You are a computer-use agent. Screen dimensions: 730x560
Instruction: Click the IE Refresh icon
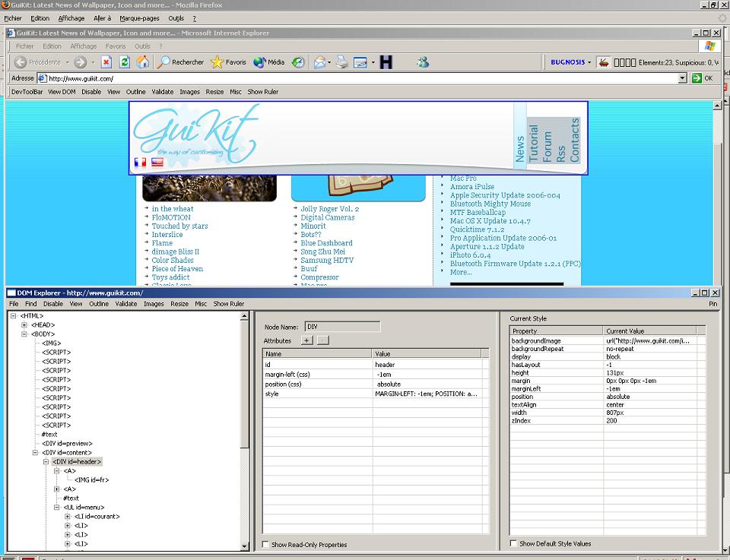[124, 62]
